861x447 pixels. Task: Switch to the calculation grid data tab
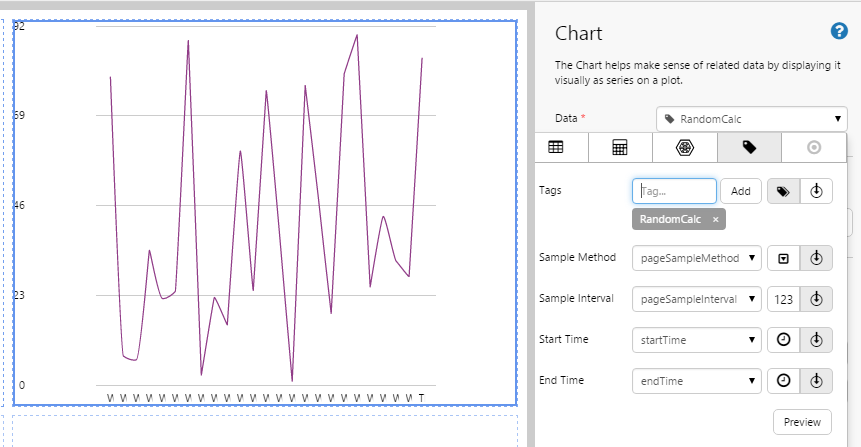tap(620, 147)
